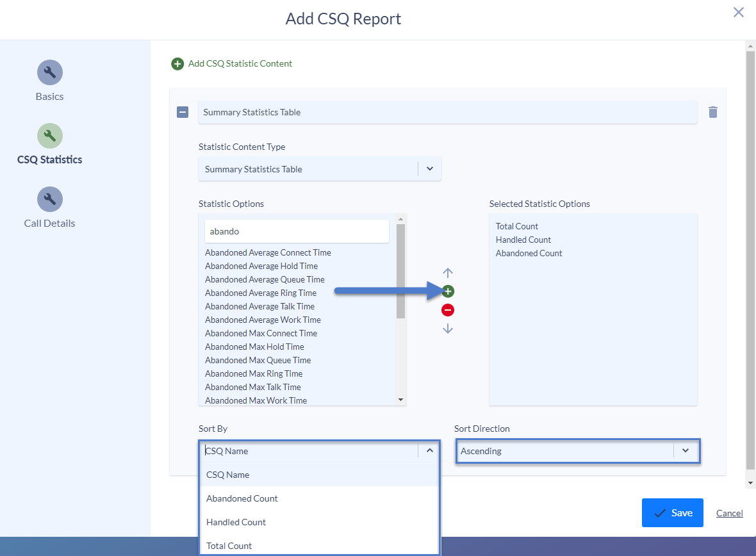Screen dimensions: 756x556
Task: Click the Cancel link
Action: click(x=729, y=513)
